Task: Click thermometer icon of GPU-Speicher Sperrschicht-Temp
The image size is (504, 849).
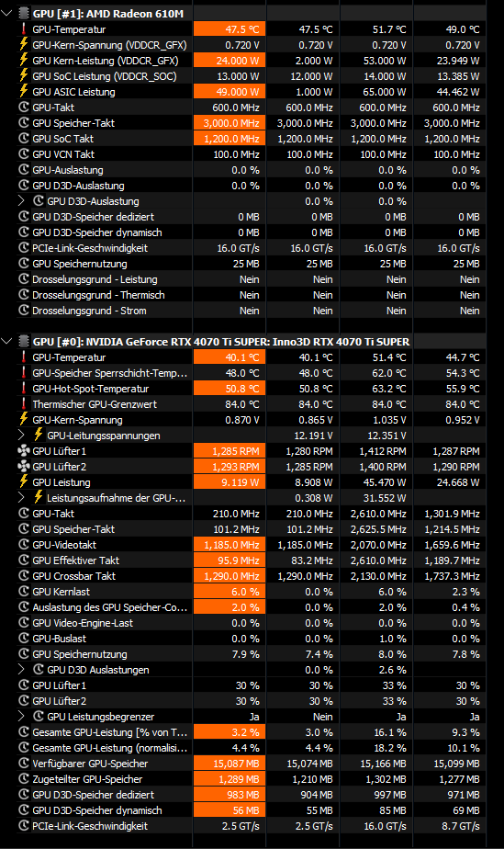Action: tap(23, 373)
